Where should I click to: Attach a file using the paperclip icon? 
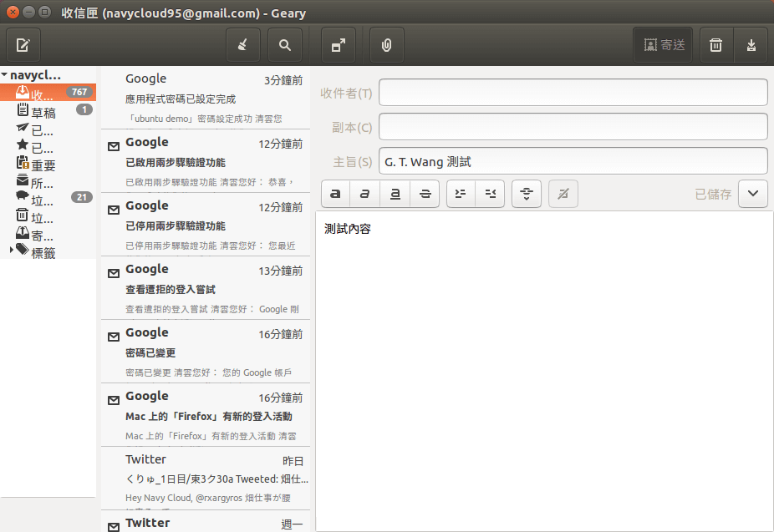click(x=386, y=45)
